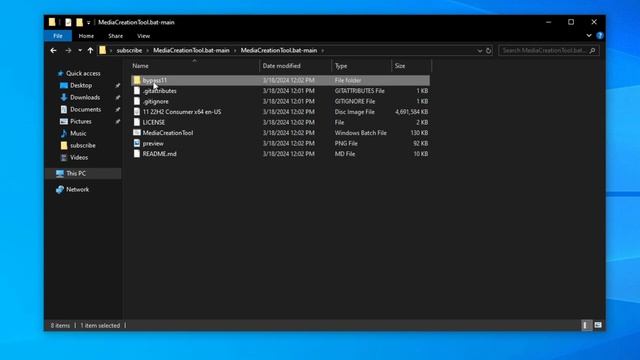Select the GITATTRIBUTES File type text

point(360,91)
